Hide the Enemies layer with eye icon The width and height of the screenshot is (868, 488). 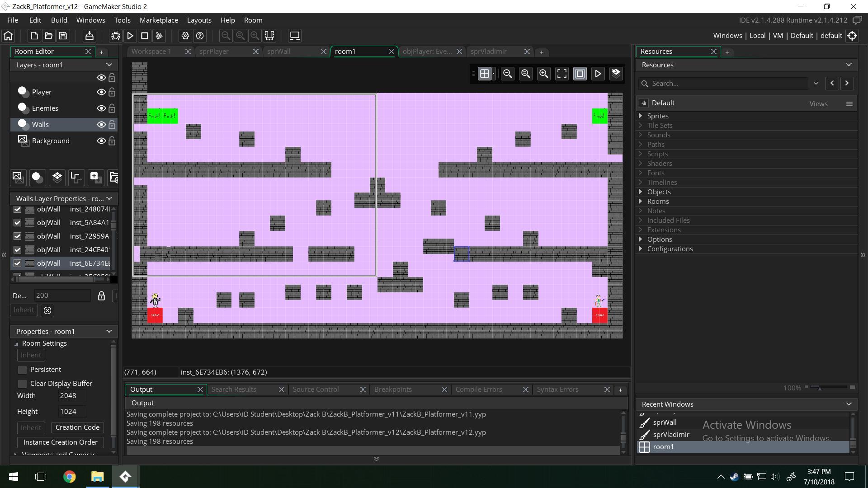101,108
